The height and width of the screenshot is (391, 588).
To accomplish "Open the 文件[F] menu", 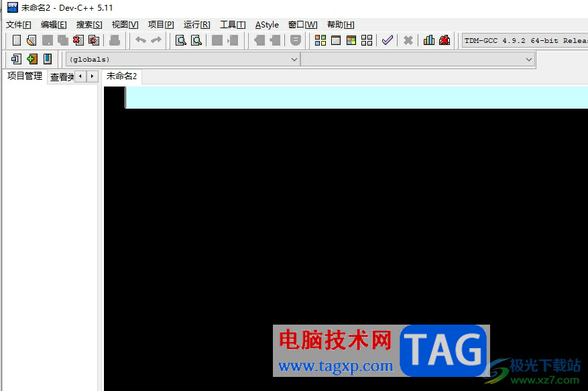I will 18,25.
